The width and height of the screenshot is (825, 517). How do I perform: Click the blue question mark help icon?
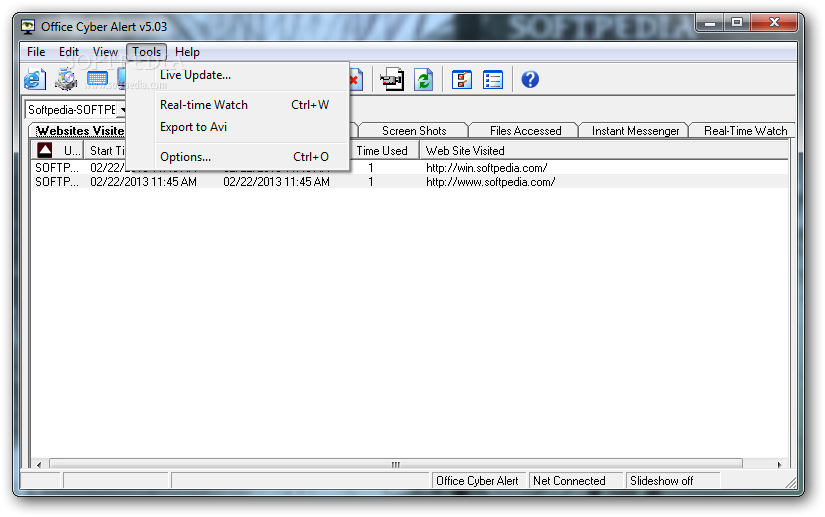coord(530,79)
